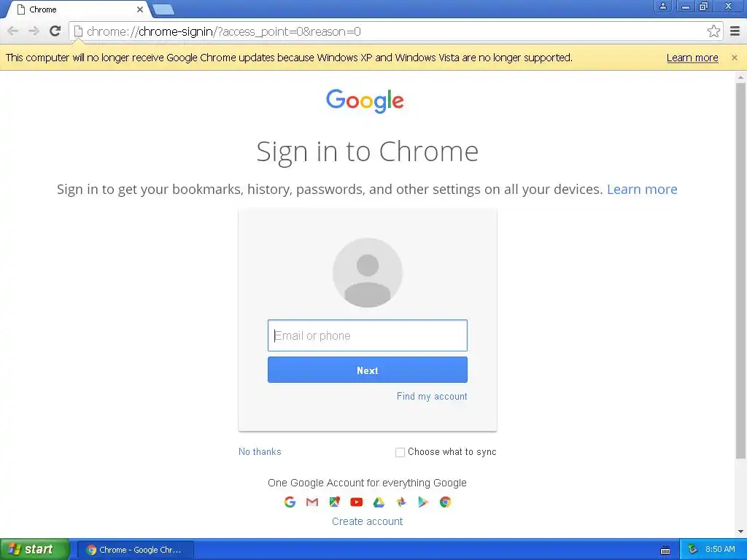Close the Chrome tab

tap(139, 9)
